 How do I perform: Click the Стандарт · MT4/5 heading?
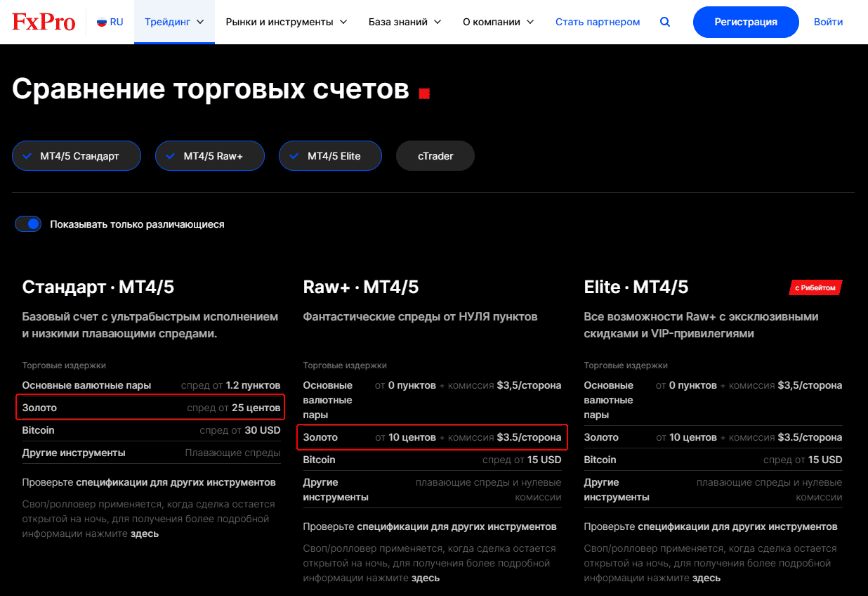pos(98,287)
